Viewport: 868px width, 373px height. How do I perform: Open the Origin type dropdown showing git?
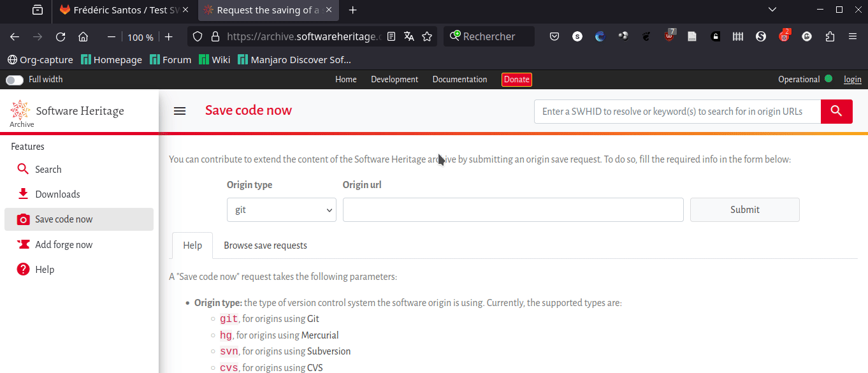click(281, 209)
